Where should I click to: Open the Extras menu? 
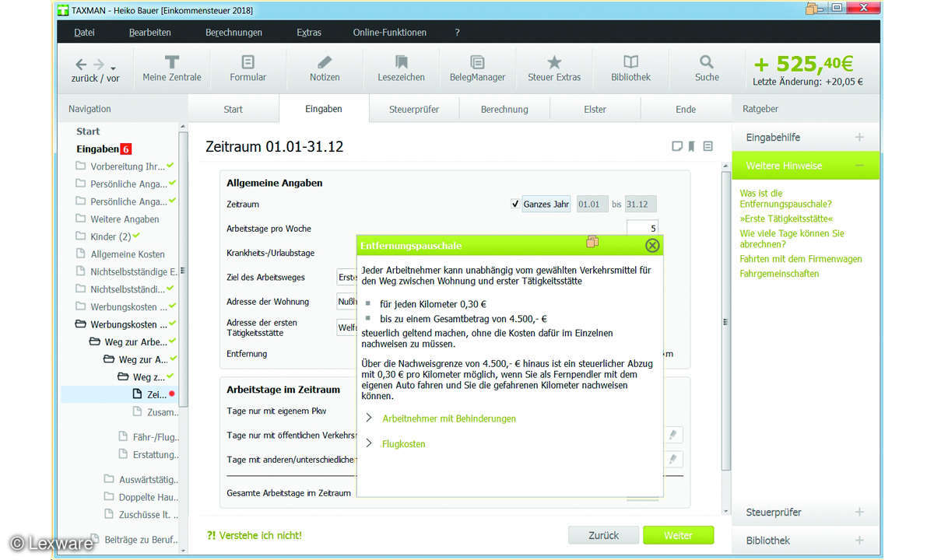309,33
